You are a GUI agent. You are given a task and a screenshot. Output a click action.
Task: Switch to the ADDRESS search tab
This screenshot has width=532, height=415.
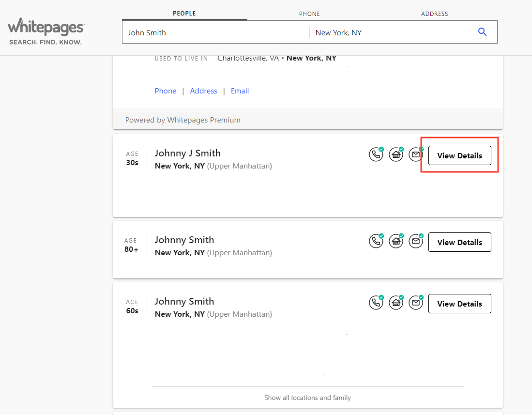click(435, 14)
